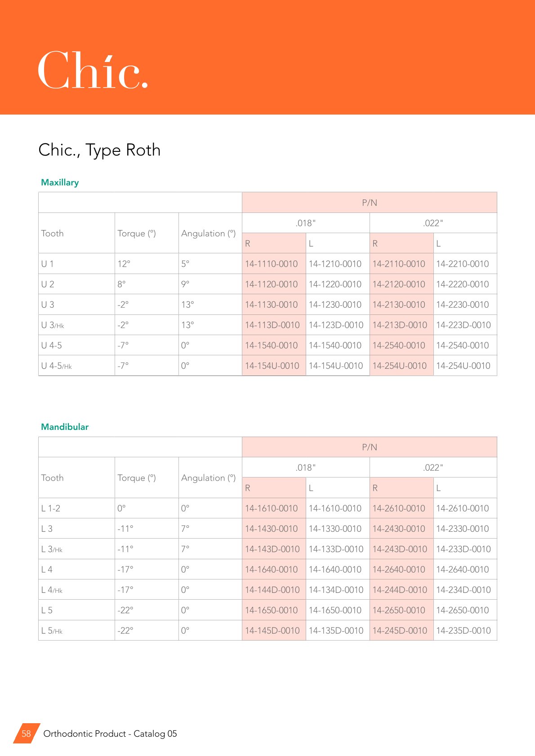Select part number 14-1210-0010

(x=335, y=264)
